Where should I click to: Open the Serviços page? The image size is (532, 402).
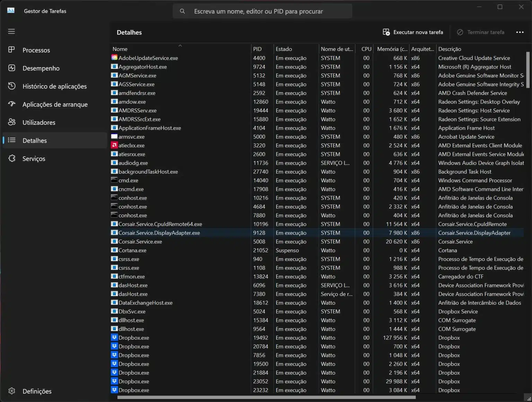[x=55, y=158]
